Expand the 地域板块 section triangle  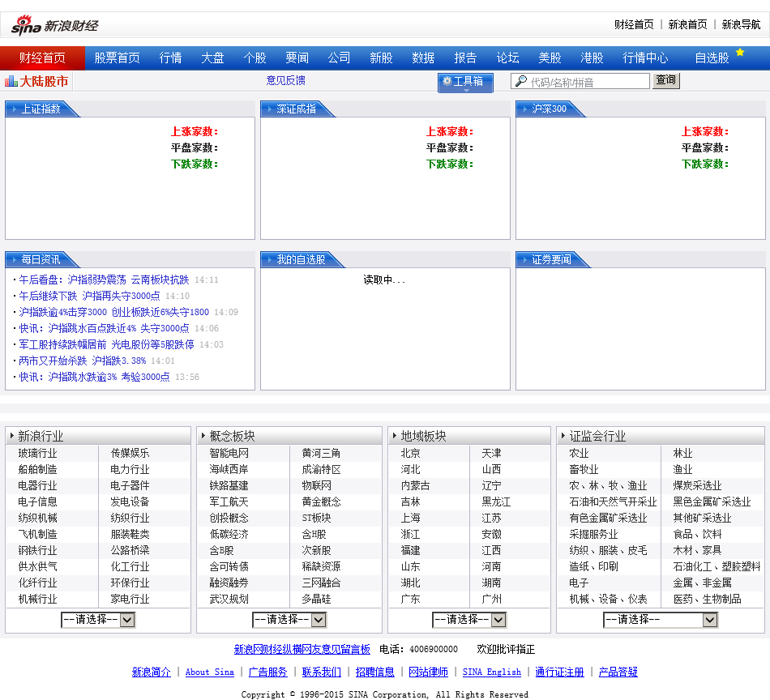click(395, 435)
